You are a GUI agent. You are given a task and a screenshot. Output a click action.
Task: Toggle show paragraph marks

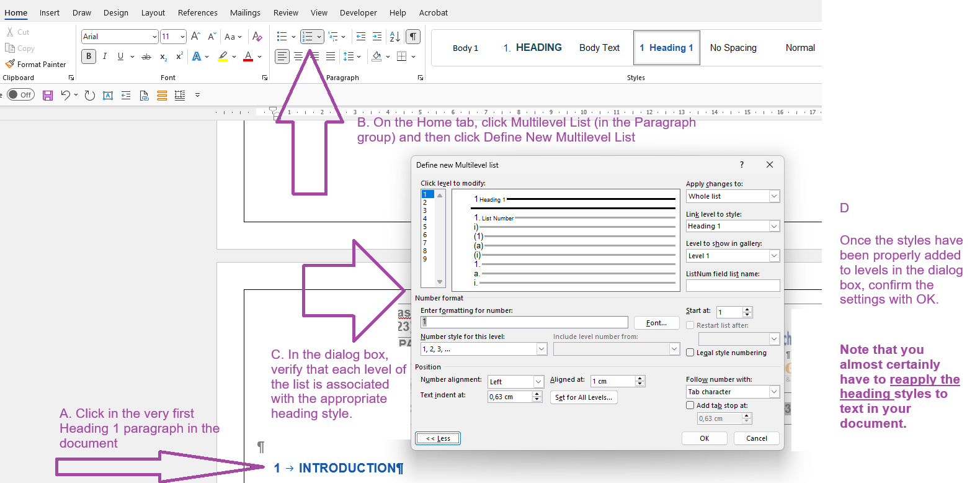413,37
